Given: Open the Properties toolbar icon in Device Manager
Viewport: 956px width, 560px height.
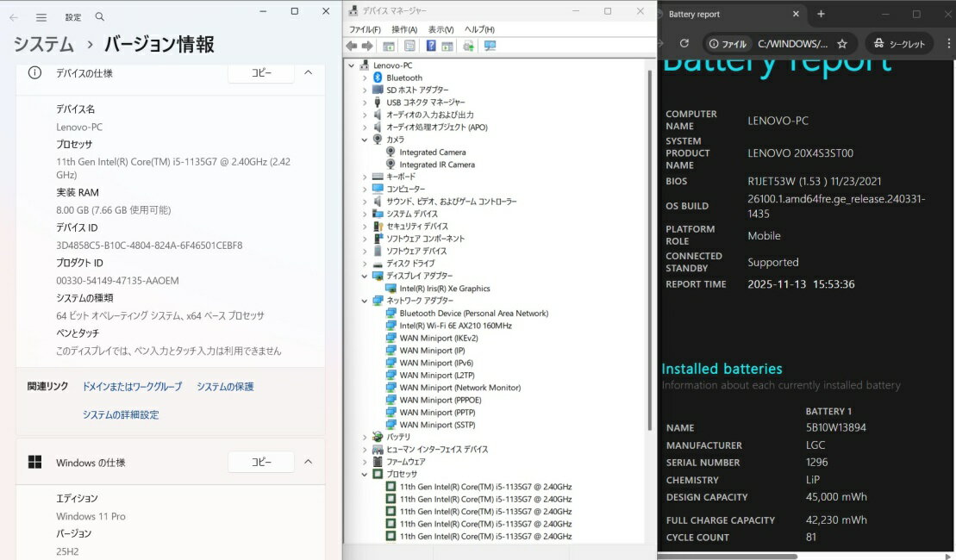Looking at the screenshot, I should coord(409,46).
